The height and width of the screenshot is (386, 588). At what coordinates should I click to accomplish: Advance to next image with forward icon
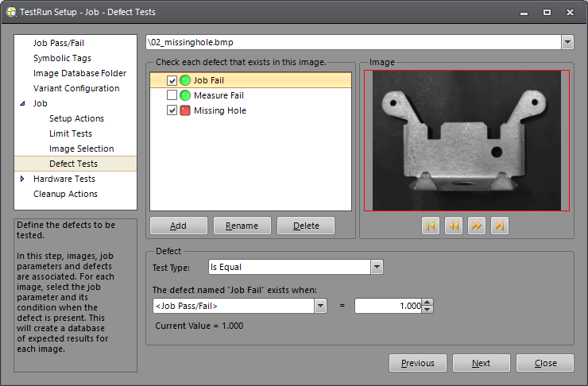(x=477, y=226)
